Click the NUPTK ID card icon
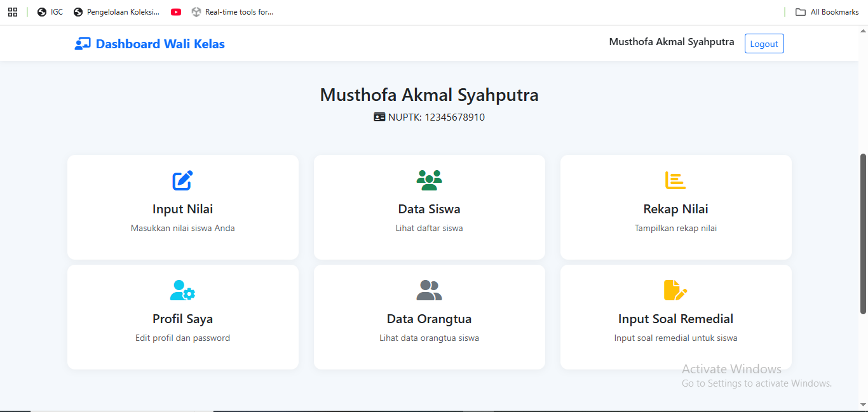868x412 pixels. point(379,117)
